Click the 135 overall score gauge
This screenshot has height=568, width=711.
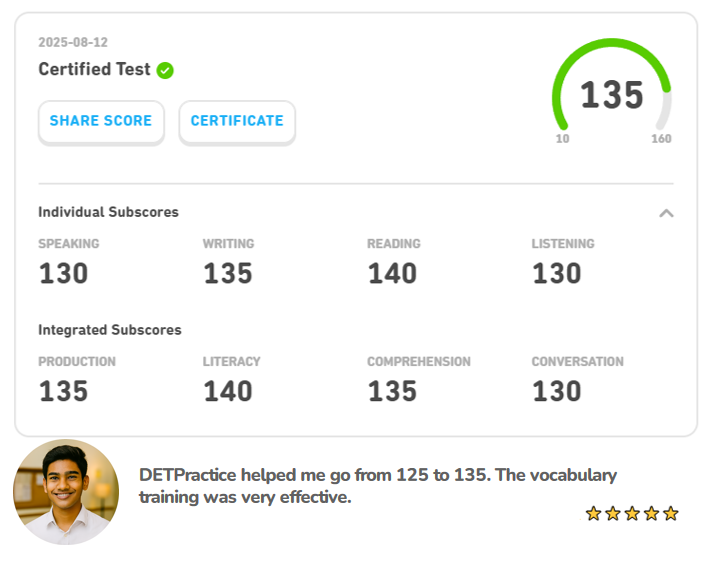point(612,94)
